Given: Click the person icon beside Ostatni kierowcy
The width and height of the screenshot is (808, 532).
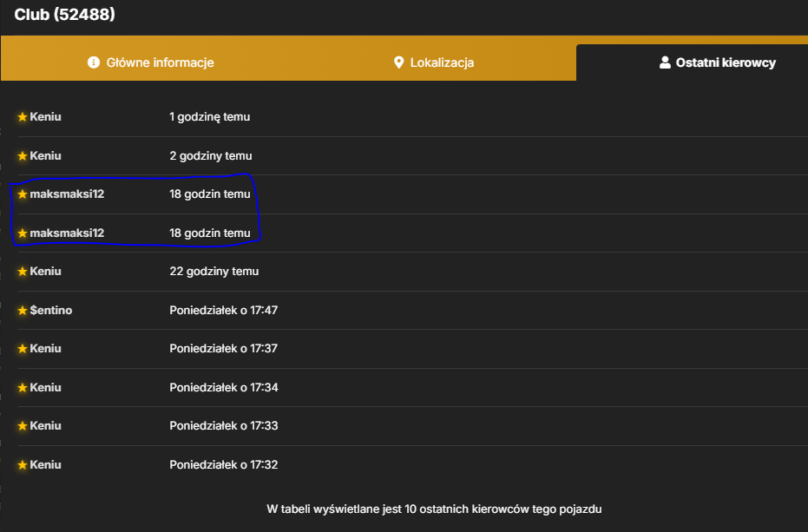Looking at the screenshot, I should pyautogui.click(x=665, y=62).
